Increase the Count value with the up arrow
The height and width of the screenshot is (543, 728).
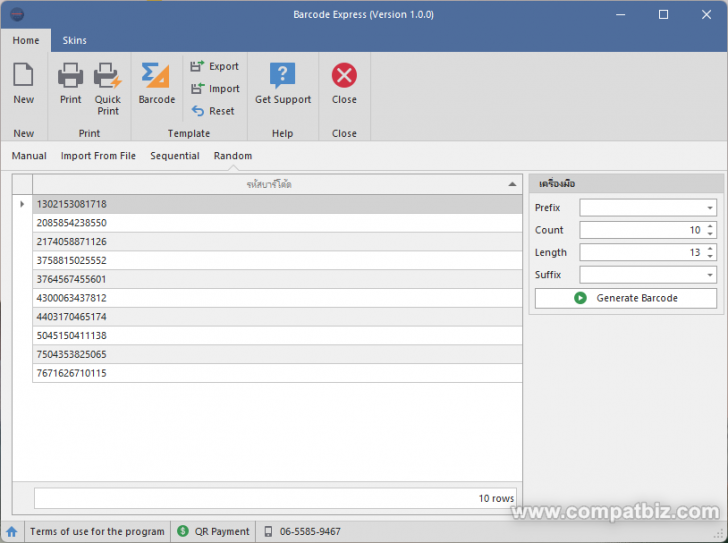710,226
